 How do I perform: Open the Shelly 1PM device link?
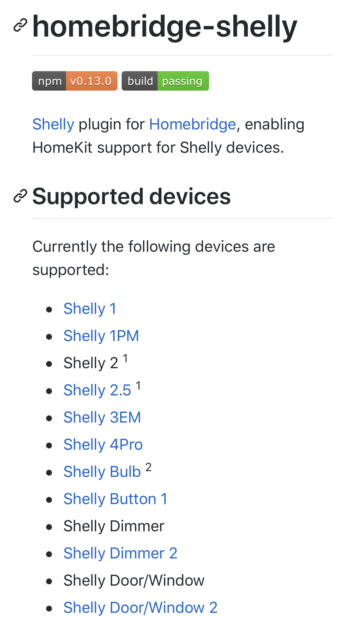tap(101, 336)
